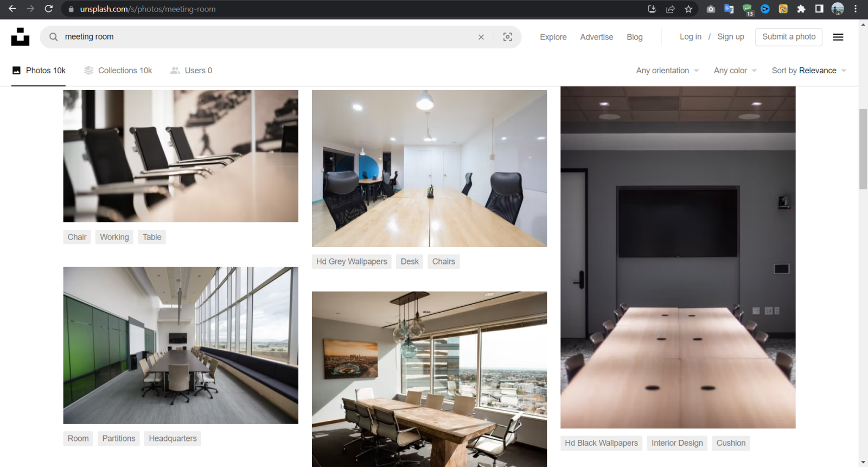Open the Extensions puzzle menu
Image resolution: width=868 pixels, height=467 pixels.
[x=801, y=9]
